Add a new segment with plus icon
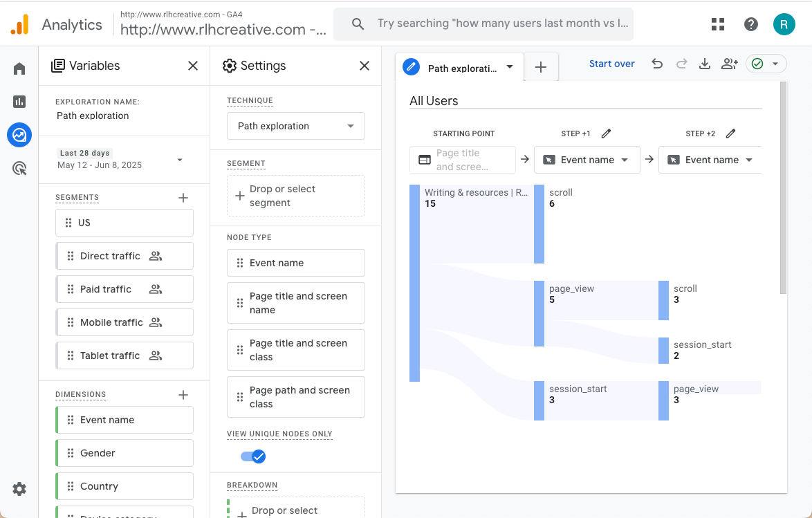The image size is (812, 518). pyautogui.click(x=183, y=198)
